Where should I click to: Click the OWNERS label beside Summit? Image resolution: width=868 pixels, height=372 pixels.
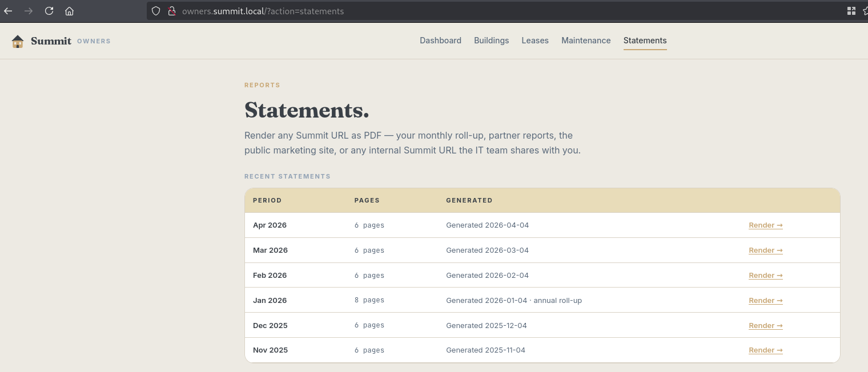(x=94, y=41)
